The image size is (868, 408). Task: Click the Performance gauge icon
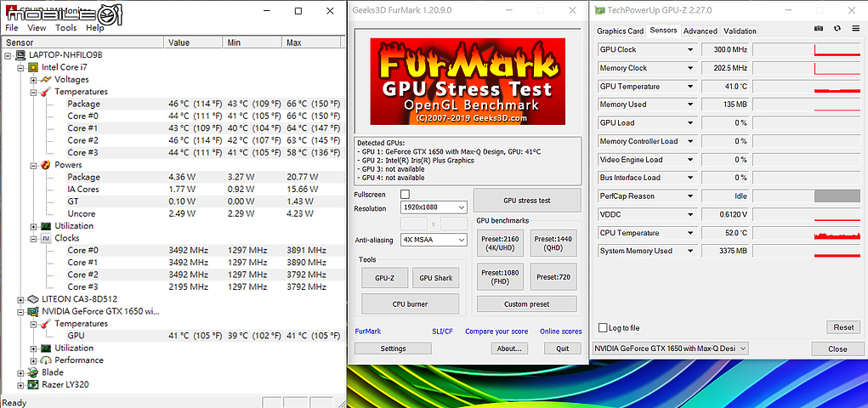point(46,360)
